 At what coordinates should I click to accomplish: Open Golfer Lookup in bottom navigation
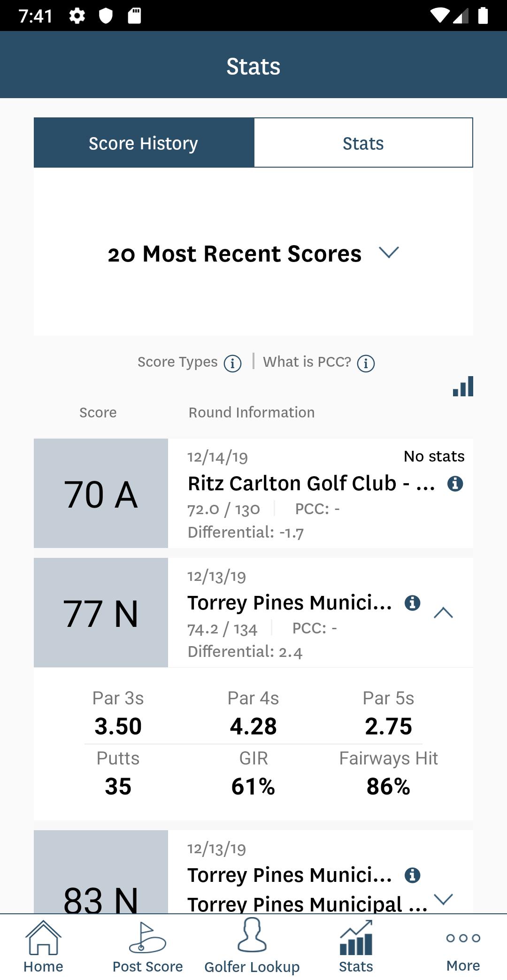click(252, 947)
